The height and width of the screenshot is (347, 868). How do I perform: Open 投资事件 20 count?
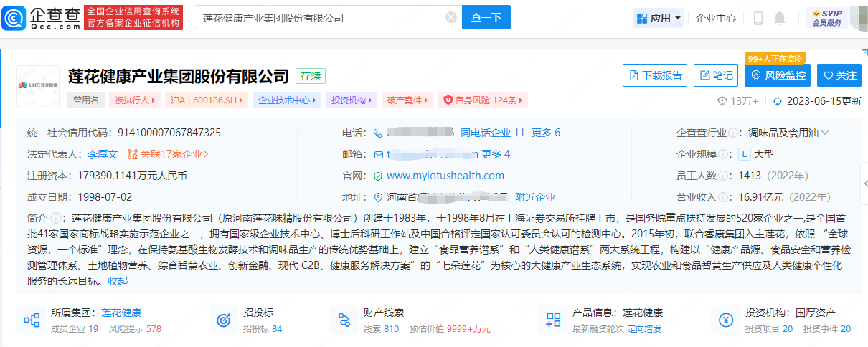point(827,329)
